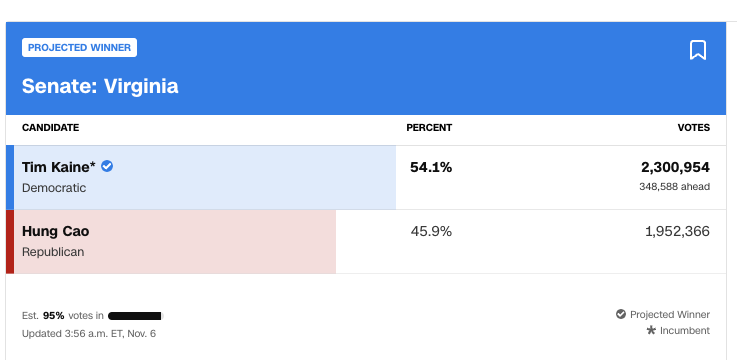Click the Projected Winner badge

pyautogui.click(x=79, y=47)
